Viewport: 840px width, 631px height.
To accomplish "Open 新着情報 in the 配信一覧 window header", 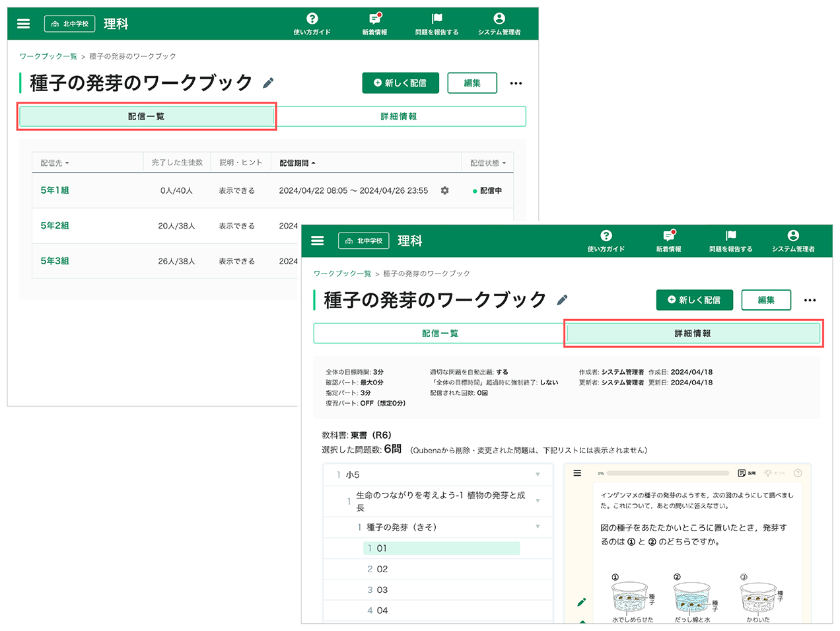I will (x=374, y=24).
